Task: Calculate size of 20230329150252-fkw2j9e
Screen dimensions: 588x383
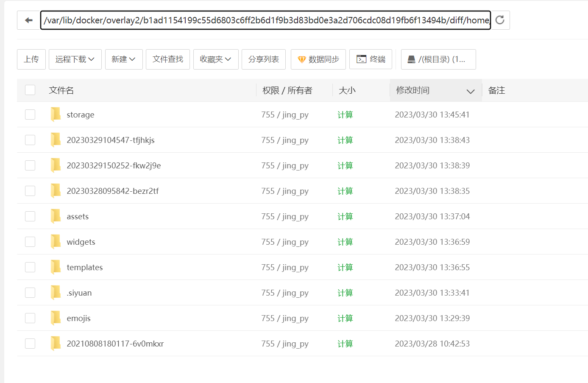Action: click(x=345, y=165)
